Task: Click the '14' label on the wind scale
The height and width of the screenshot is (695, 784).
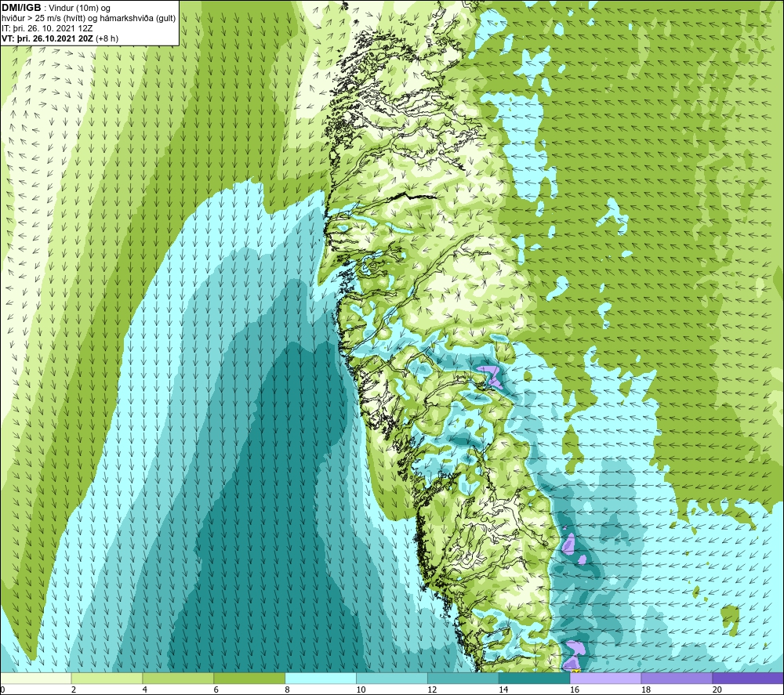Action: (x=503, y=690)
